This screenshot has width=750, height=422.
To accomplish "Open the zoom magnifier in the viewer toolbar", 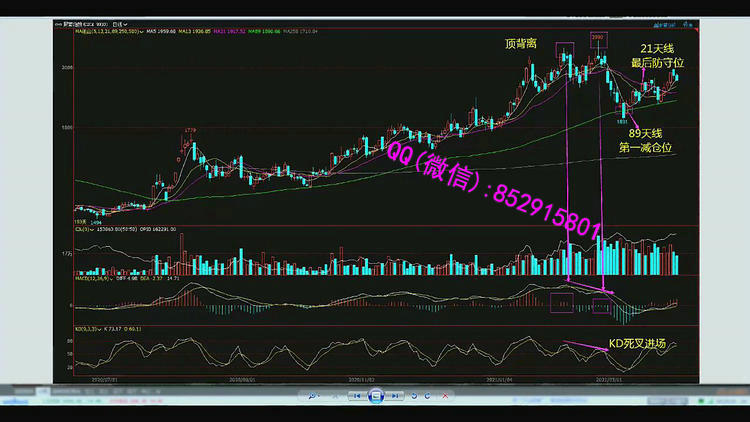I will (314, 396).
